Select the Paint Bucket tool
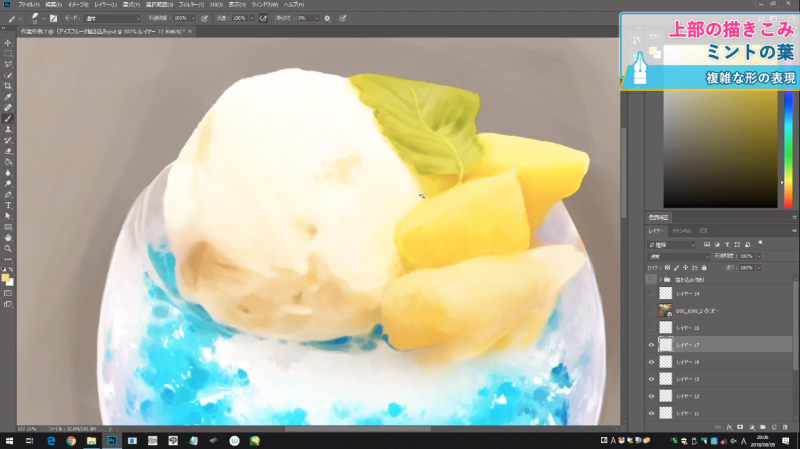800x449 pixels. [8, 162]
